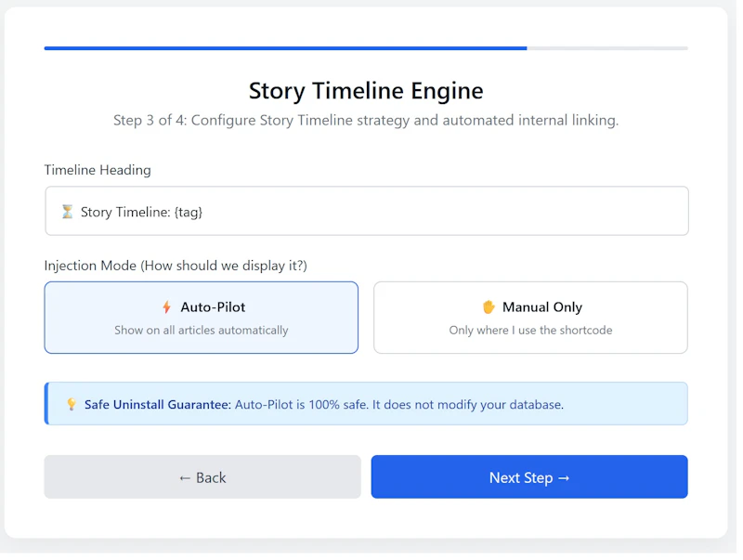
Task: Click the setup progress bar
Action: pyautogui.click(x=366, y=48)
